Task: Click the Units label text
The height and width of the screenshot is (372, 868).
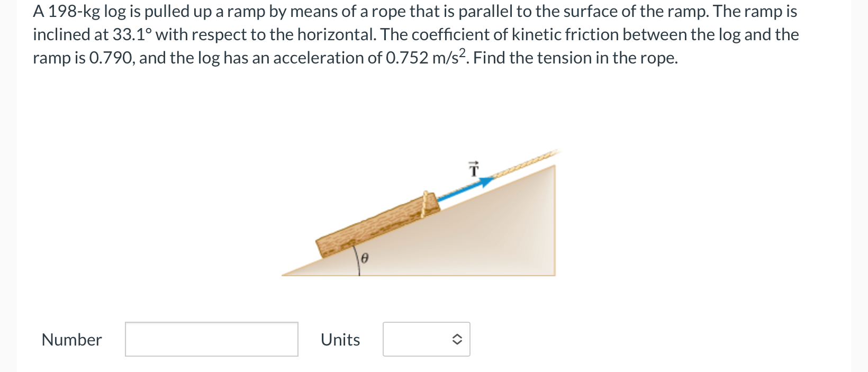Action: [x=340, y=339]
